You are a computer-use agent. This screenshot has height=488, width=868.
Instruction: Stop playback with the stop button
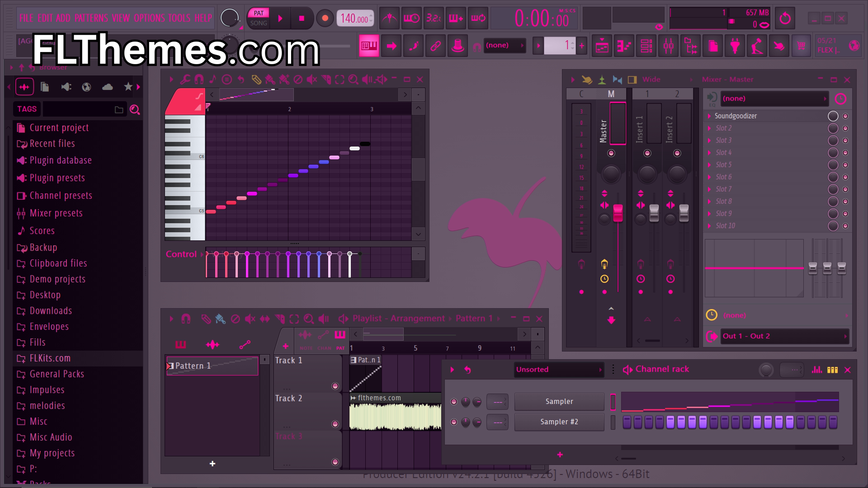click(x=302, y=19)
